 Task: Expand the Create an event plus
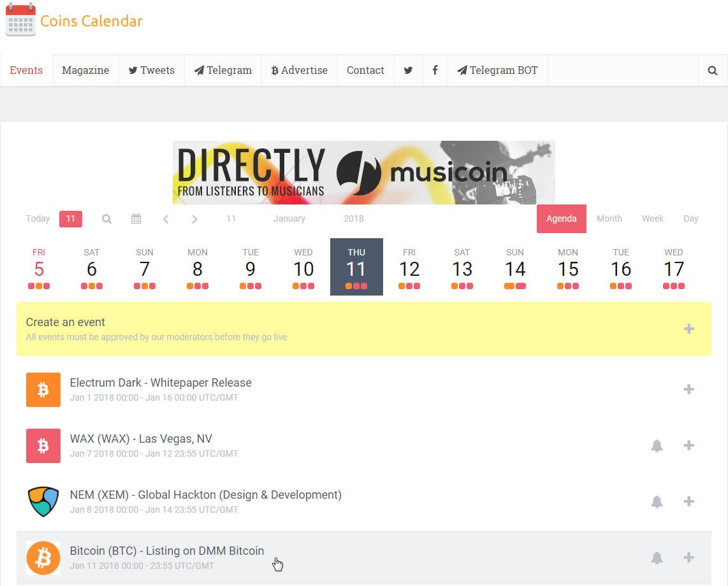(x=688, y=329)
